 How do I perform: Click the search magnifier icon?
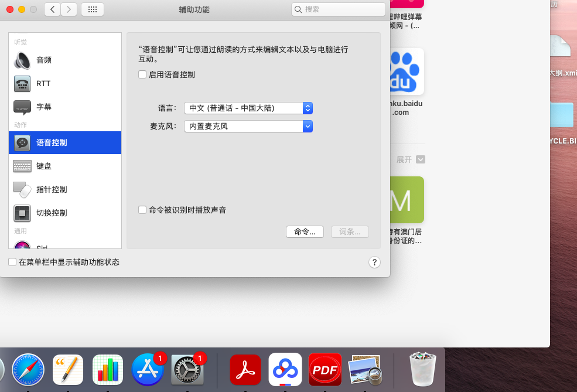click(x=298, y=9)
